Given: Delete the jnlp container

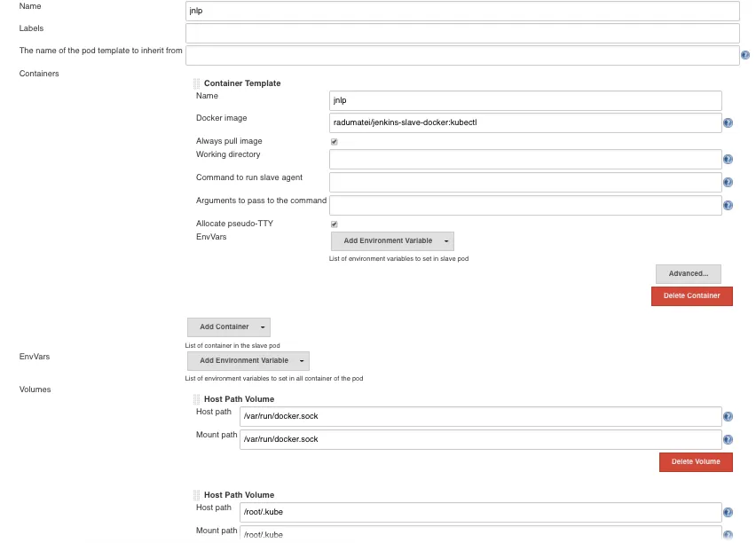Looking at the screenshot, I should coord(692,296).
